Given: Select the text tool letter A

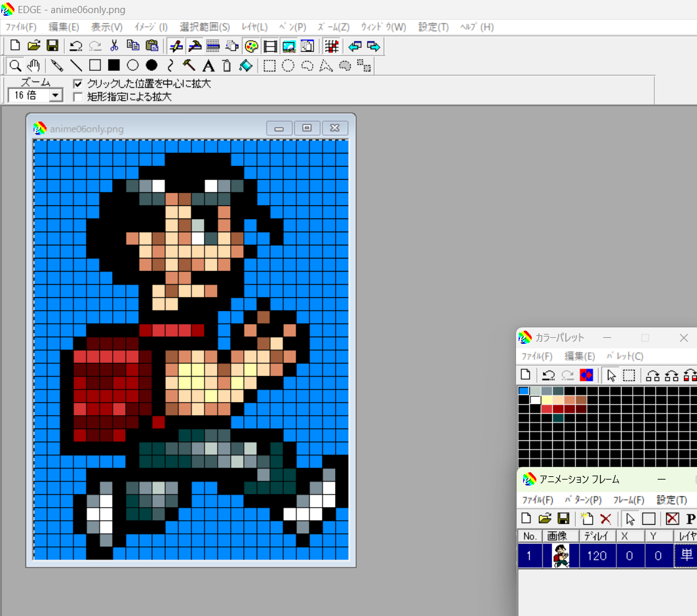Looking at the screenshot, I should (208, 66).
